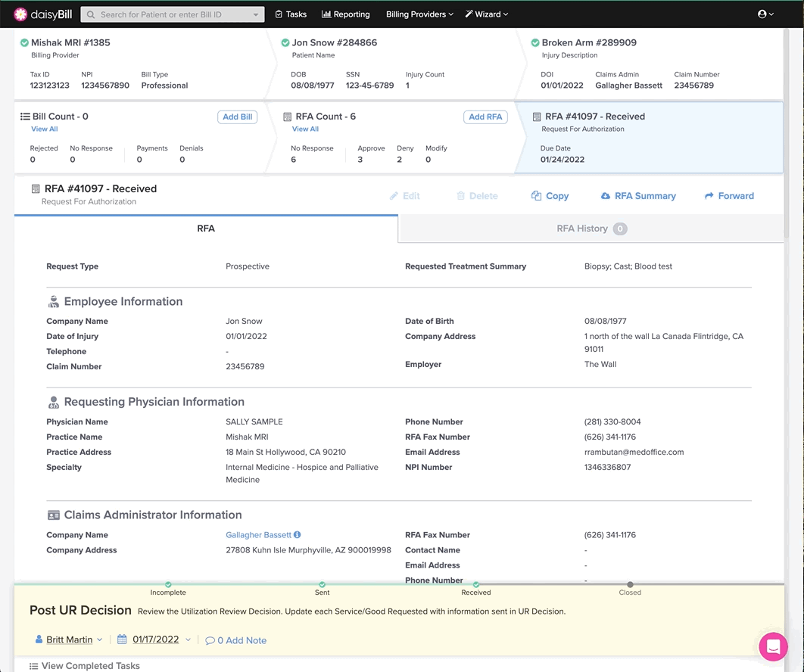This screenshot has height=672, width=804.
Task: Click the document icon in the blue RFA #41097 card
Action: 537,117
